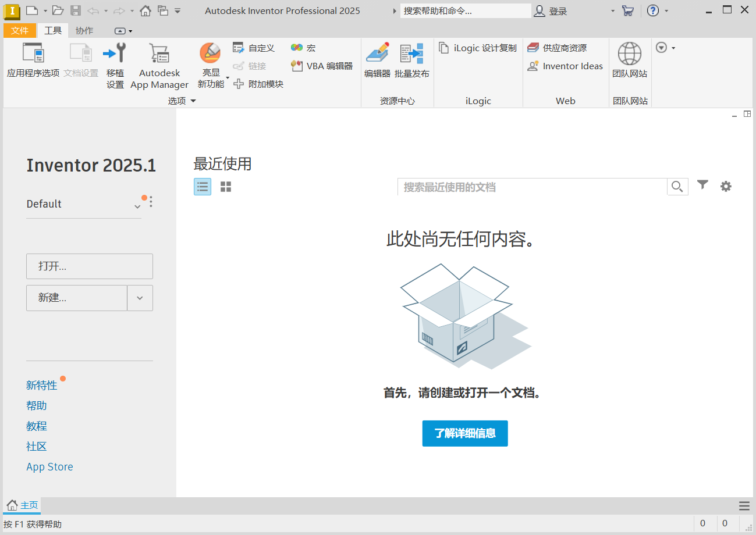Viewport: 756px width, 535px height.
Task: Switch recent files to list view
Action: pos(203,187)
